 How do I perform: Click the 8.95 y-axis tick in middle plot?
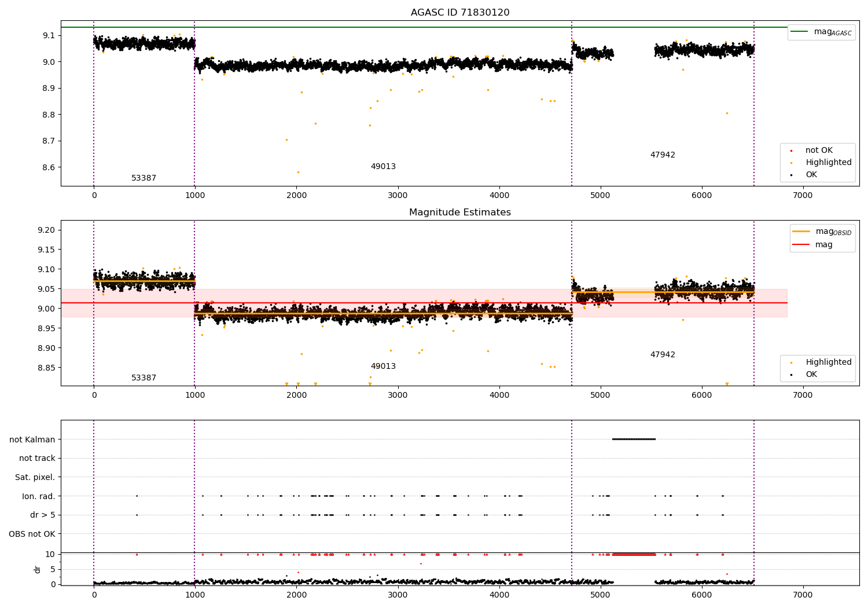point(46,329)
